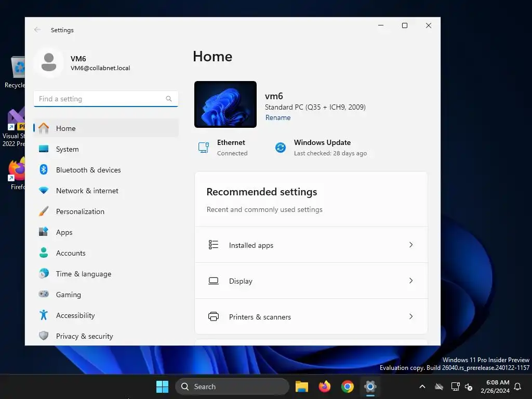The image size is (532, 399).
Task: Click the Ethernet status icon
Action: coord(204,148)
